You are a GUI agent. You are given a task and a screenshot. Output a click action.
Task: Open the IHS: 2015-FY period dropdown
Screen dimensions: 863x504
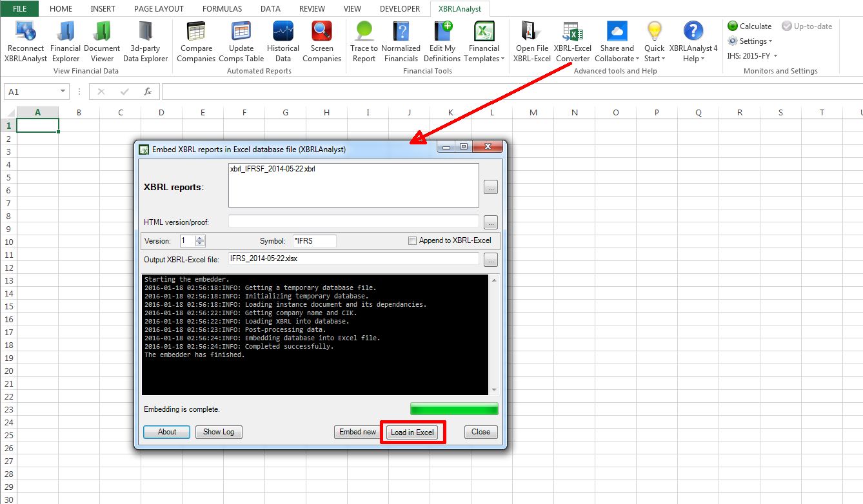click(x=752, y=56)
